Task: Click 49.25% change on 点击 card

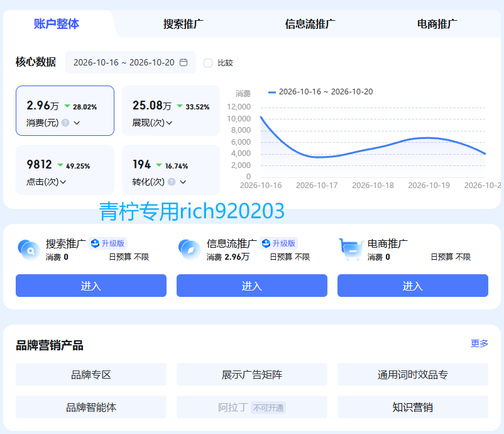Action: [x=78, y=166]
